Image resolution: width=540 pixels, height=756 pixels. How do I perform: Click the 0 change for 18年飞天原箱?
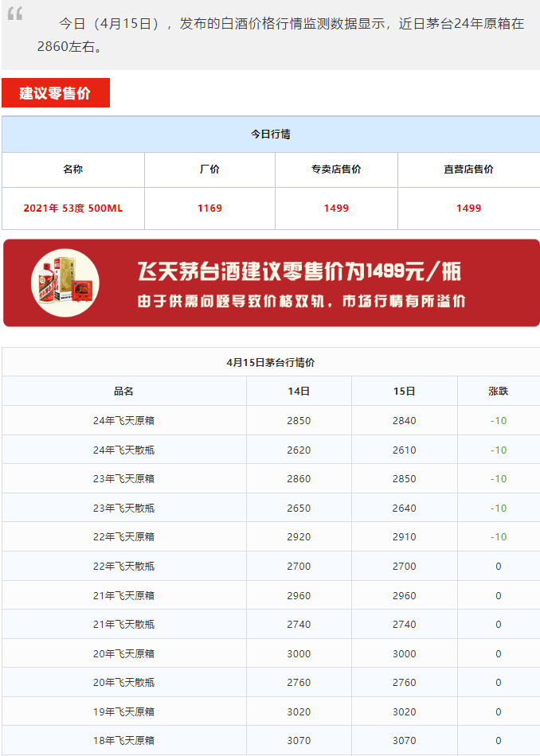499,741
